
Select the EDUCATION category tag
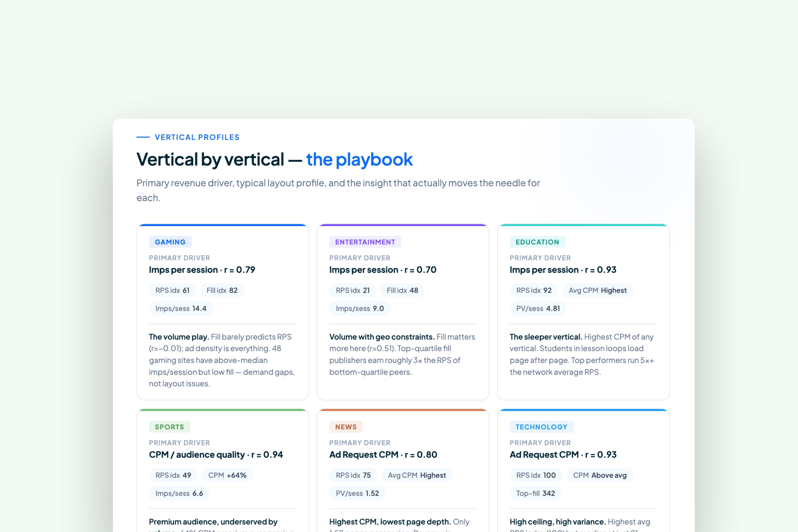click(537, 242)
